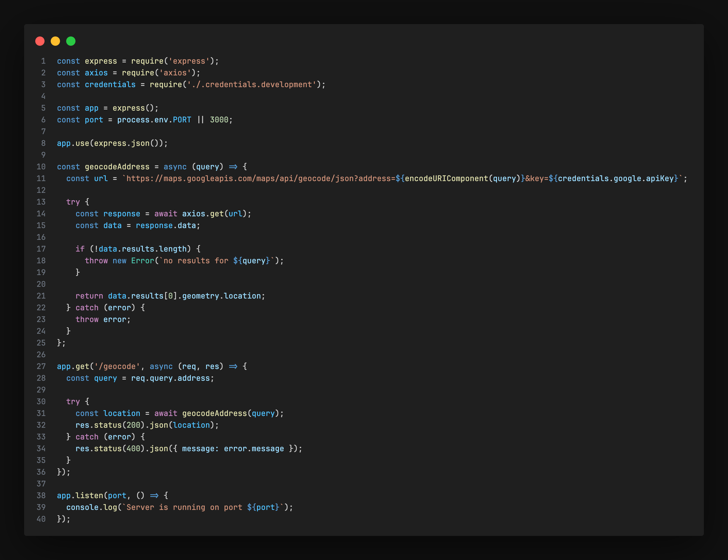Click the yellow minimize window dot
The width and height of the screenshot is (728, 560).
[55, 41]
